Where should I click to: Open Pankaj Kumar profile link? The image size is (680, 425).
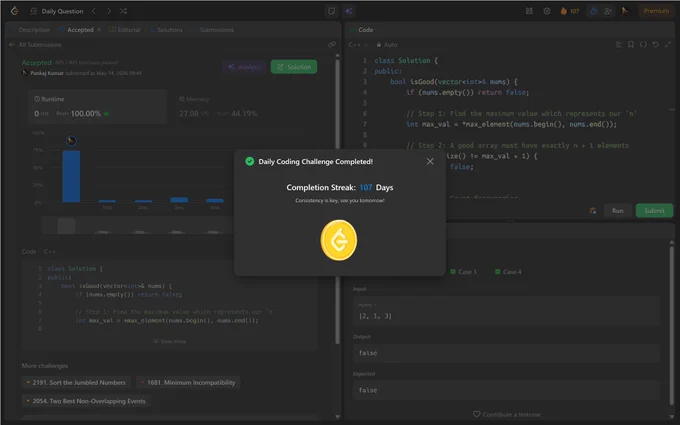pyautogui.click(x=47, y=73)
